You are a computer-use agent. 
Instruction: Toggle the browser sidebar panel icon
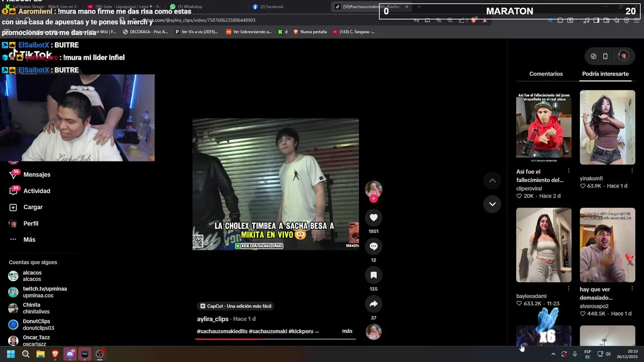[596, 20]
